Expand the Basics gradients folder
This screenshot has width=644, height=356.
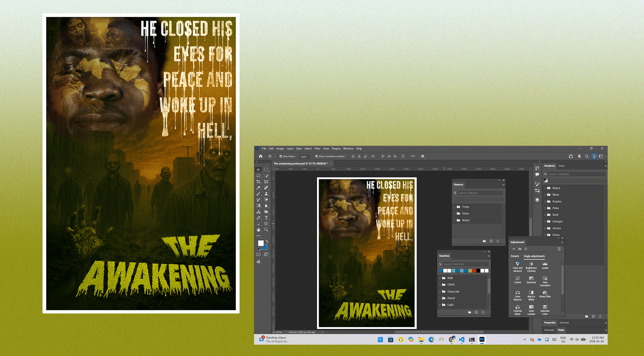pyautogui.click(x=545, y=188)
